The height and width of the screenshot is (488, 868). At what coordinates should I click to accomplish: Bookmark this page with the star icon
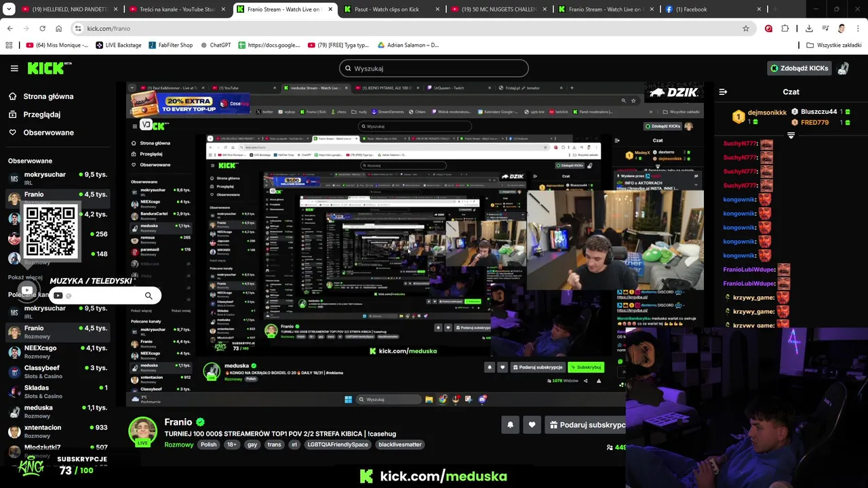pos(746,28)
